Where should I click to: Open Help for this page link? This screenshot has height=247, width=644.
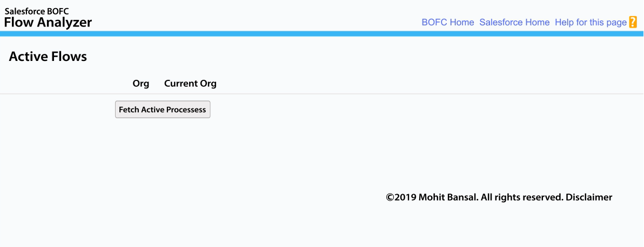tap(591, 22)
